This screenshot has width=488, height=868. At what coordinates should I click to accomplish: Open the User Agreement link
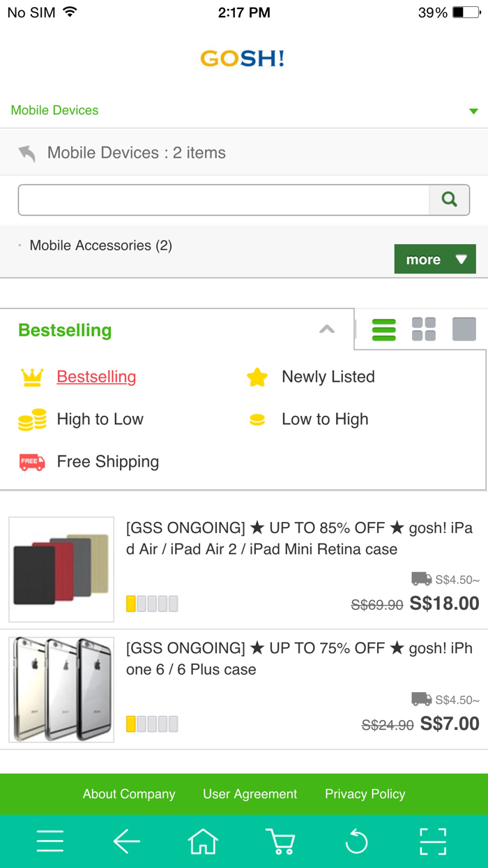[x=250, y=794]
